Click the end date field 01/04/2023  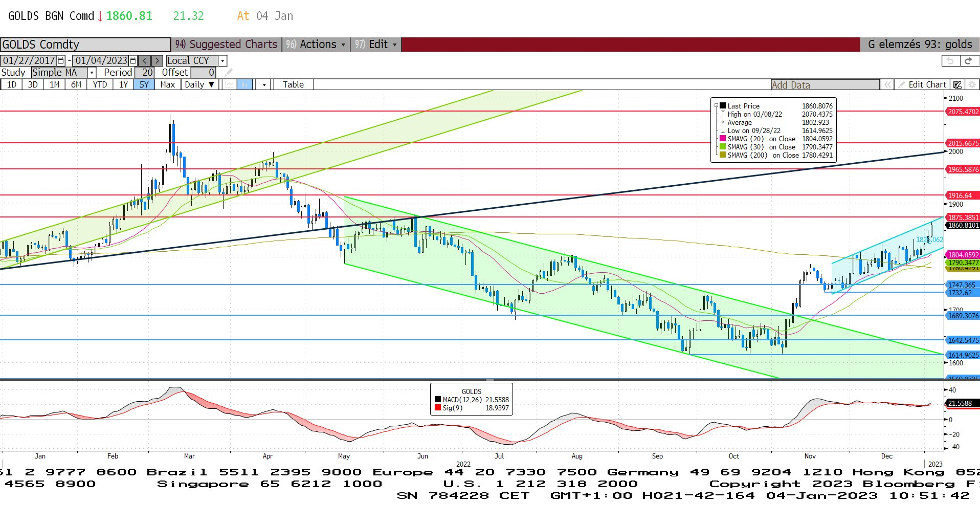pyautogui.click(x=101, y=60)
